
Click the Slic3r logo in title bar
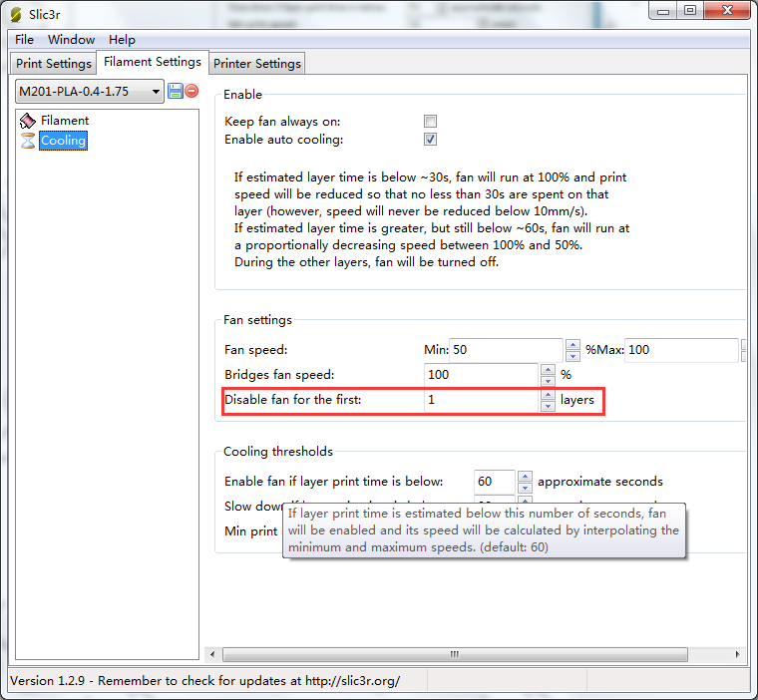click(16, 15)
